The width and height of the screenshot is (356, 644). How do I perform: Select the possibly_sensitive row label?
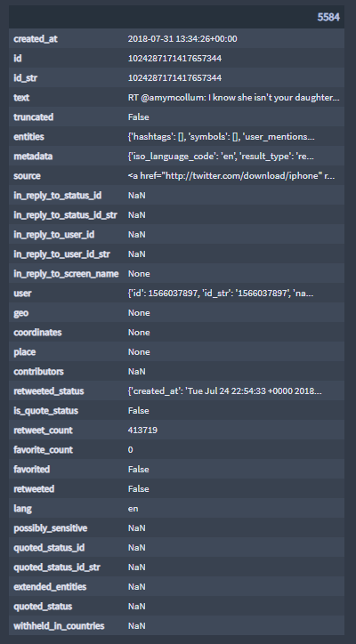tap(51, 528)
